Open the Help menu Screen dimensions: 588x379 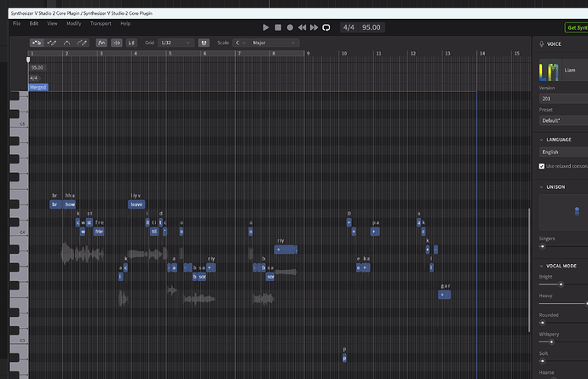pos(125,23)
